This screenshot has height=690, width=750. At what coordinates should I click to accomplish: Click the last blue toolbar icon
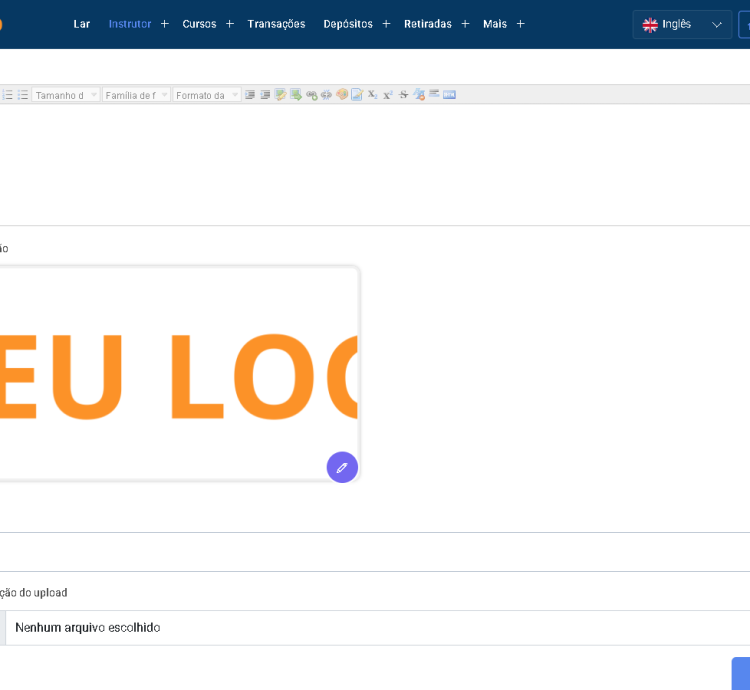[449, 95]
